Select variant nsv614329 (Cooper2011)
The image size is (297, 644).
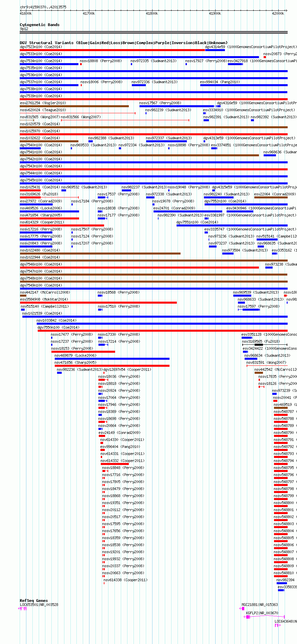pos(42,222)
